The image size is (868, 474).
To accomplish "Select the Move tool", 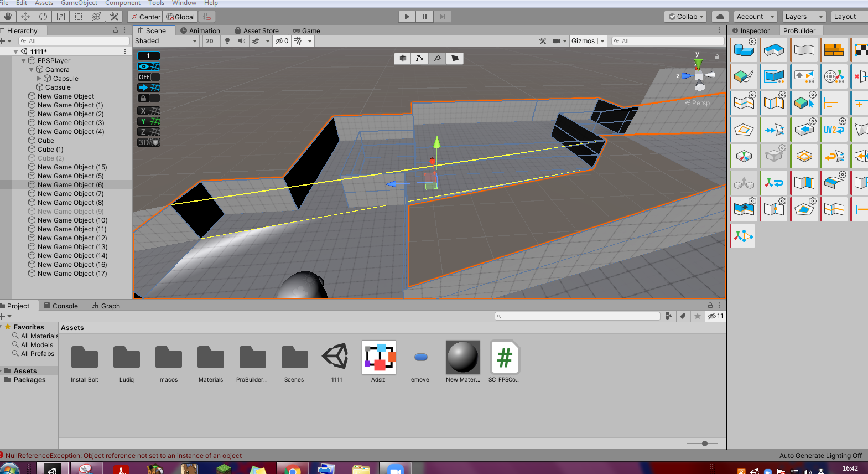I will coord(25,17).
